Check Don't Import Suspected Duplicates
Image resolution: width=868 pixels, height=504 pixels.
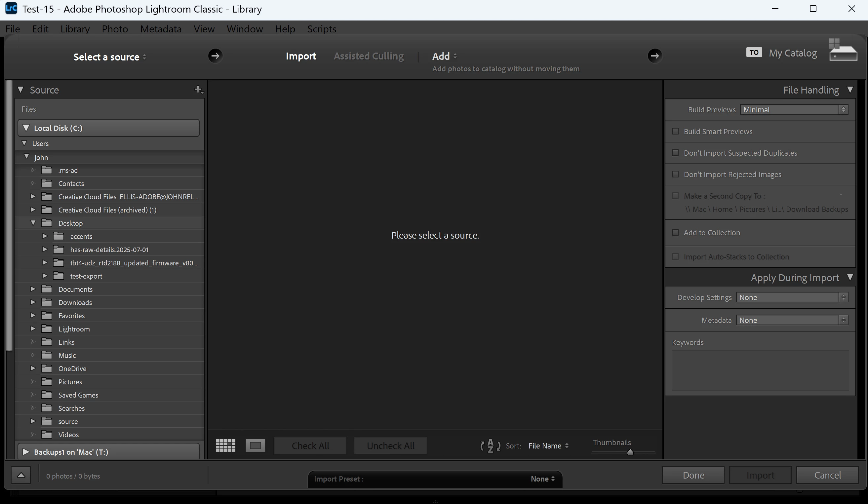pos(675,153)
